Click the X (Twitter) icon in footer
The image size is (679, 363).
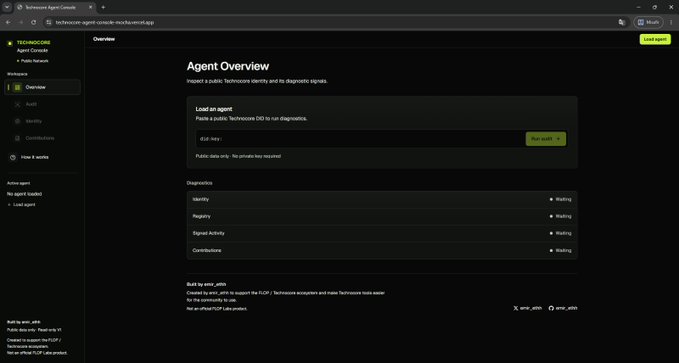515,308
